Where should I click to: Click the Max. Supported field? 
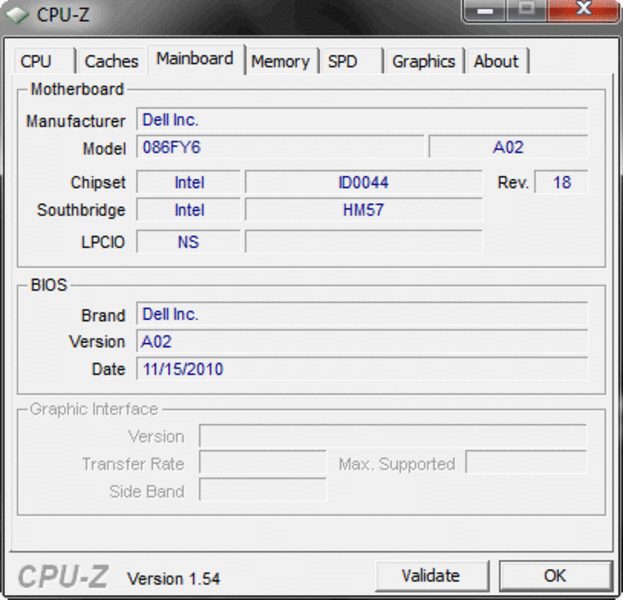[x=526, y=462]
